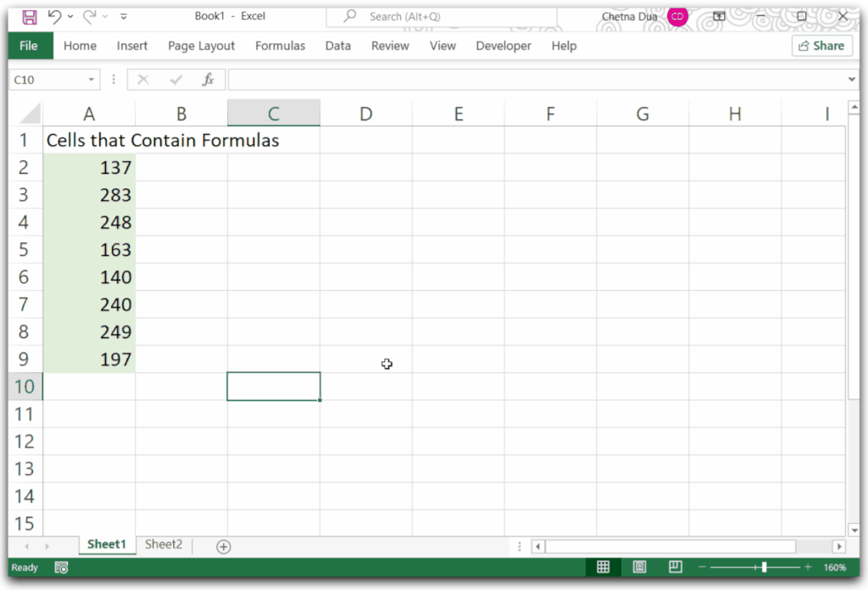
Task: Click the Share button
Action: (821, 46)
